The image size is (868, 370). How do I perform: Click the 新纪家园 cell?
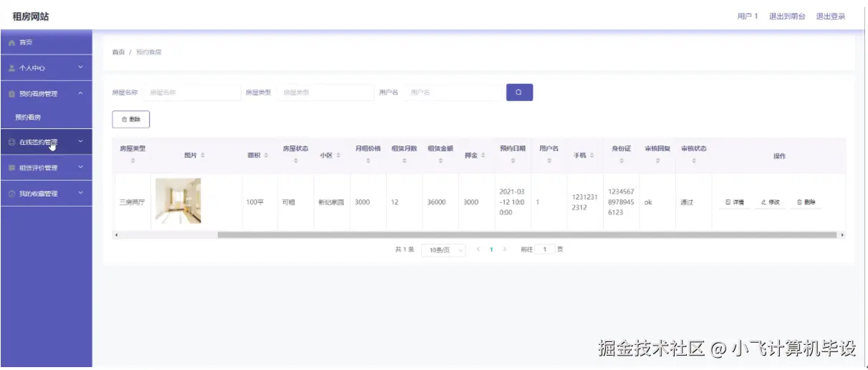coord(331,202)
